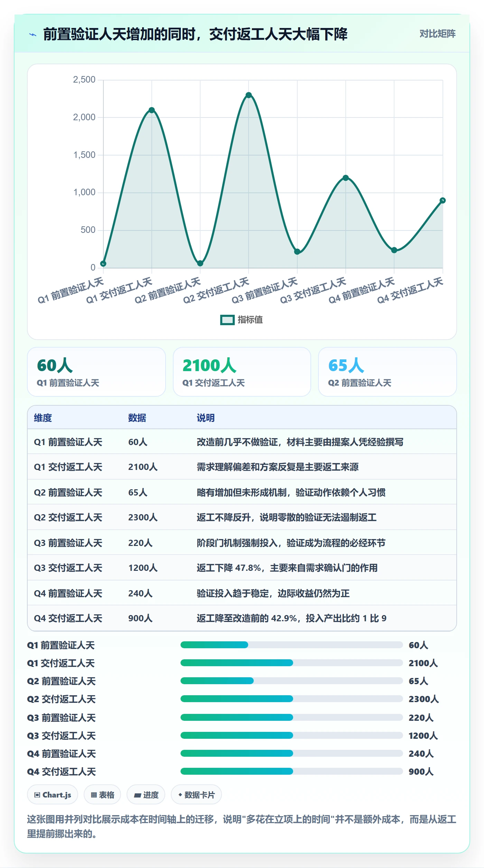Click the Q2 前置验证人天 progress bar
This screenshot has height=868, width=484.
point(291,681)
